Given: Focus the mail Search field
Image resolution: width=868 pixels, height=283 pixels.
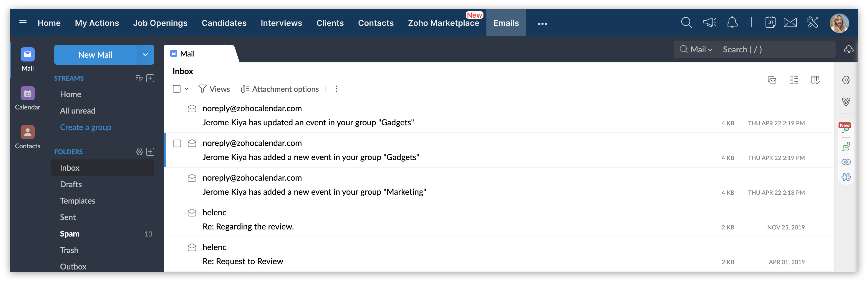Looking at the screenshot, I should pos(776,49).
